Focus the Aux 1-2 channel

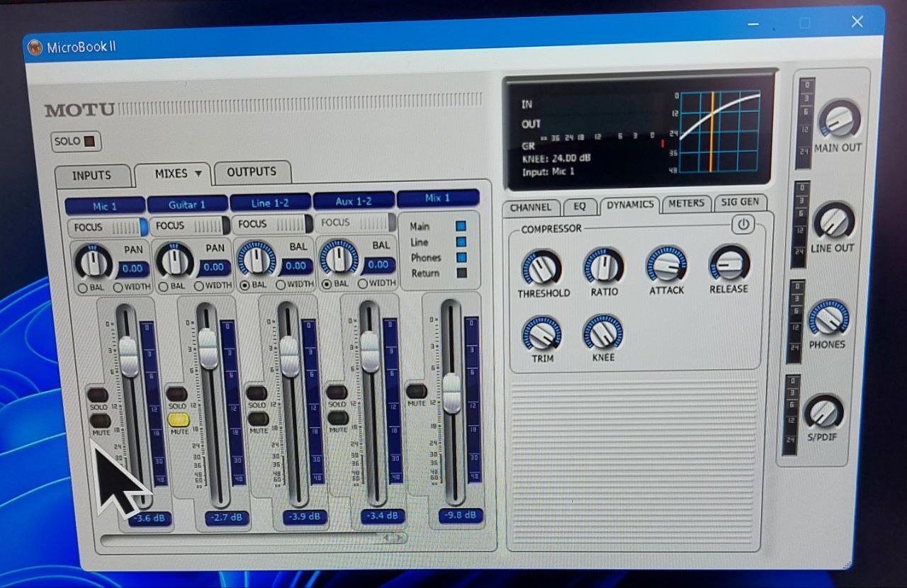tap(356, 222)
